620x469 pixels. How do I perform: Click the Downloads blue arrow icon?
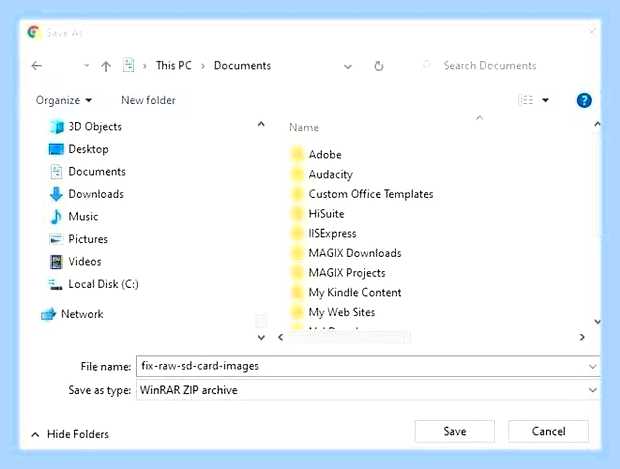(x=56, y=194)
